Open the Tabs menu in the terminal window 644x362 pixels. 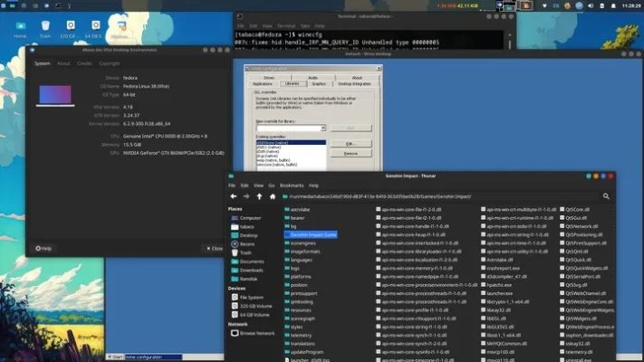pos(305,26)
